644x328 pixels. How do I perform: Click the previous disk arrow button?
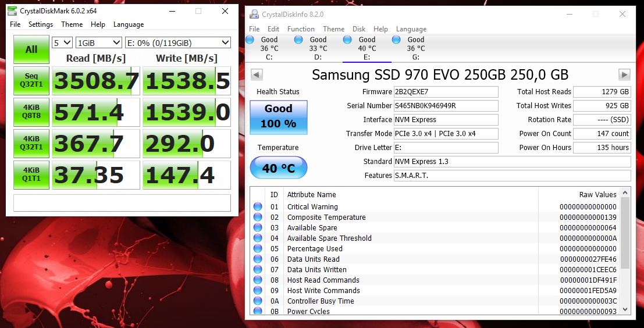tap(257, 74)
